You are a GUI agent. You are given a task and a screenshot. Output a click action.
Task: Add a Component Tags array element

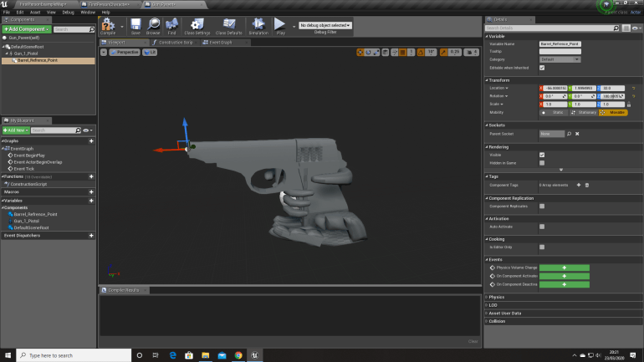click(579, 185)
